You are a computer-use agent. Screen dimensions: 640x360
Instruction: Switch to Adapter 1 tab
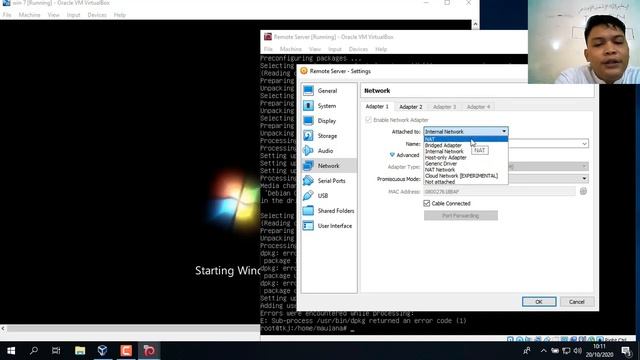(377, 107)
